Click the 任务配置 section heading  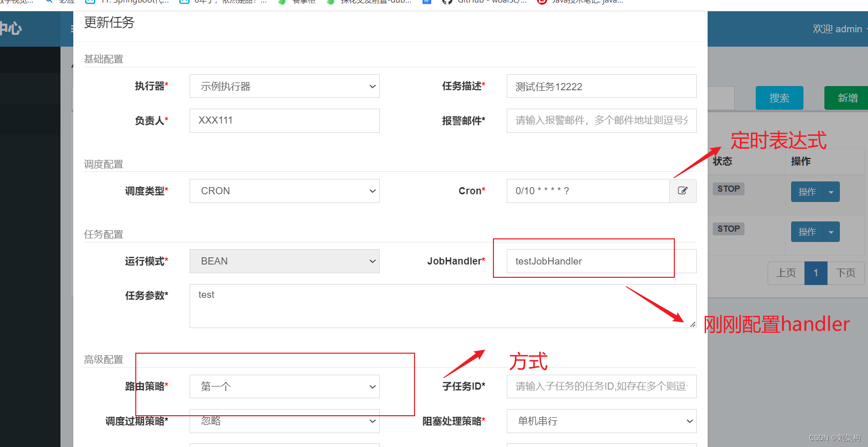tap(104, 234)
